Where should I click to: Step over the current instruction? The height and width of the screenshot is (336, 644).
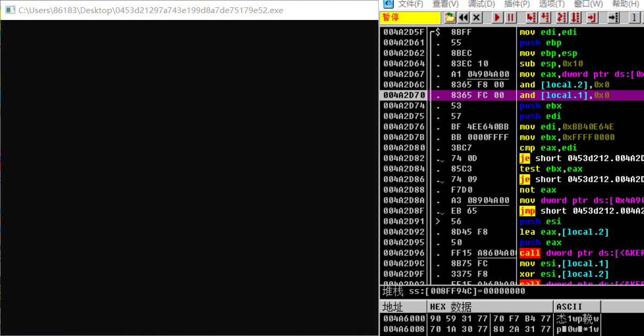[545, 17]
